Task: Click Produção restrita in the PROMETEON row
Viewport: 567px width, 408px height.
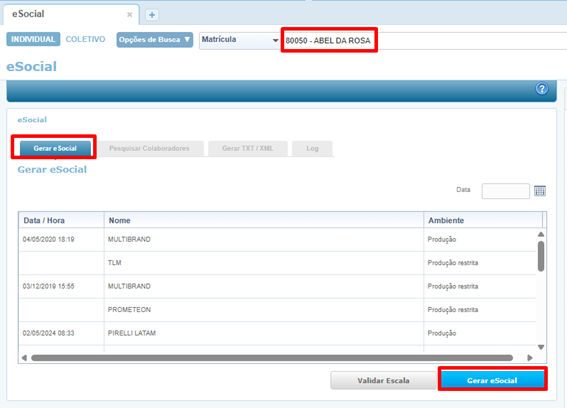Action: point(453,310)
